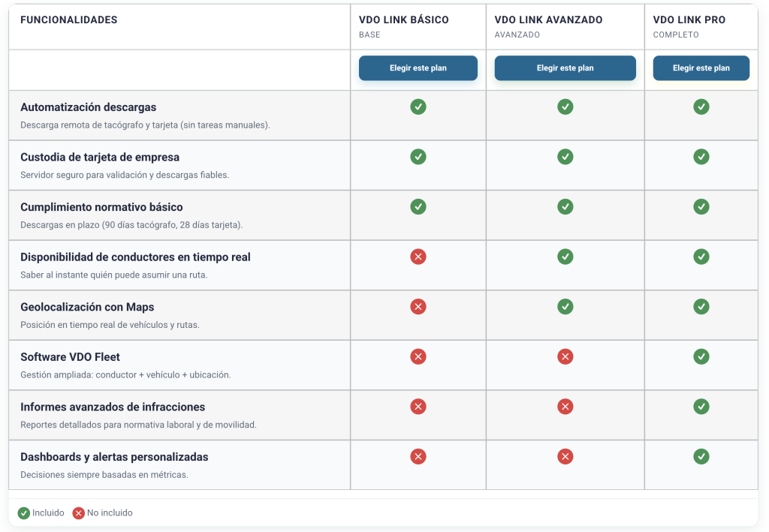This screenshot has height=532, width=769.
Task: Click Pro checkmark for Custodia de tarjeta
Action: 701,157
